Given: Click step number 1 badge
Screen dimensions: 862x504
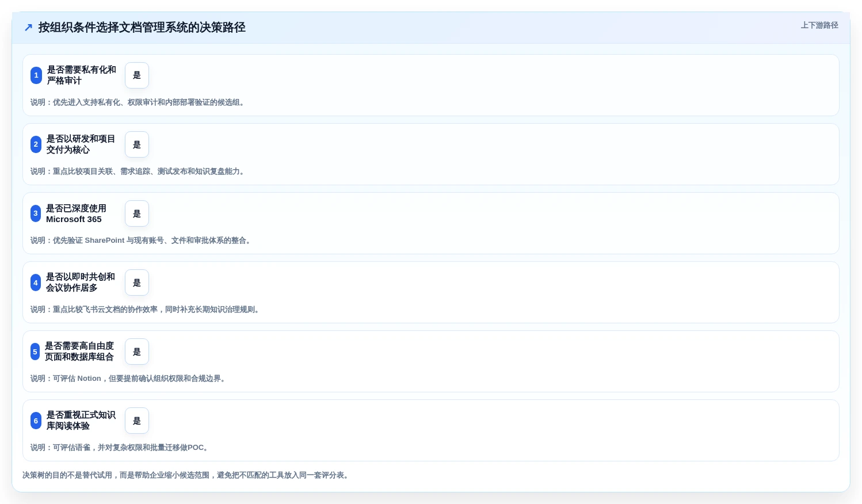Looking at the screenshot, I should (36, 75).
